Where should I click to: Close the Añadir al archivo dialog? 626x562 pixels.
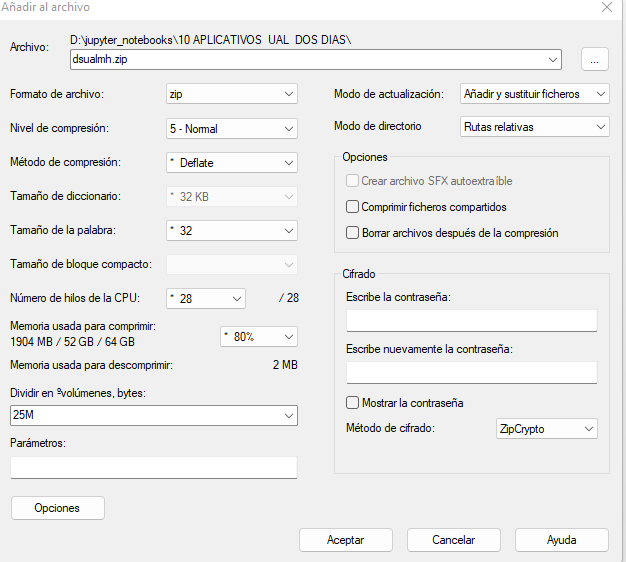pos(606,8)
